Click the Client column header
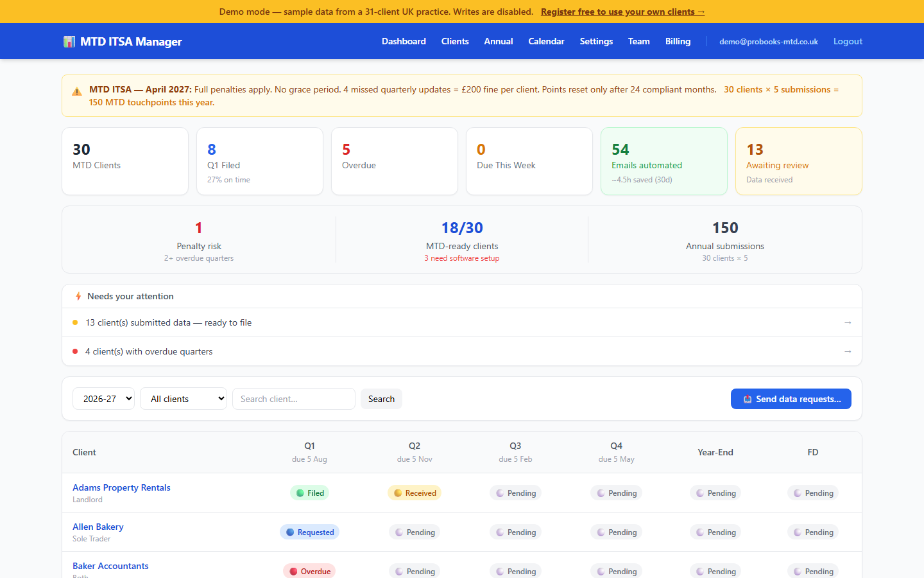 point(84,452)
